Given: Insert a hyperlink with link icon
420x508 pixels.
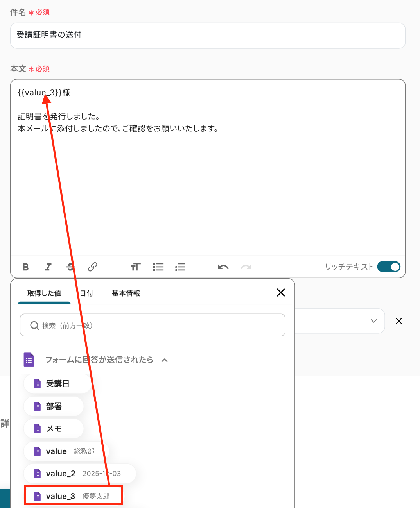Looking at the screenshot, I should coord(93,267).
